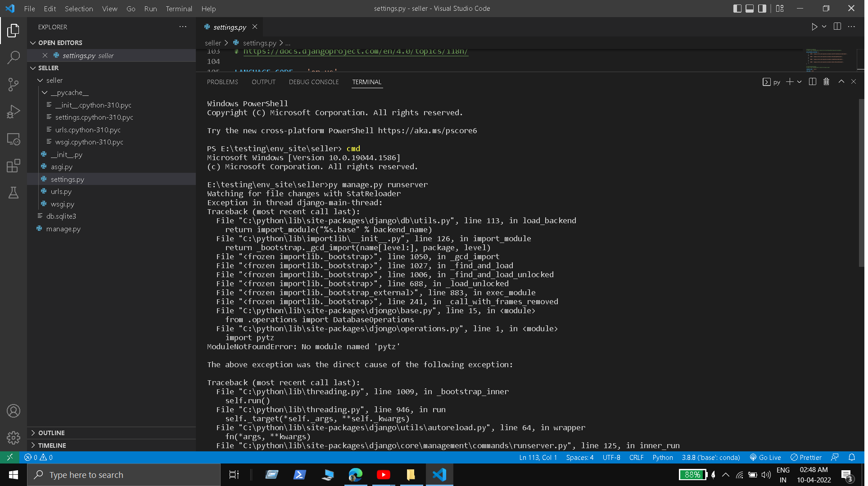Image resolution: width=868 pixels, height=486 pixels.
Task: Kill terminal with the trash icon
Action: 827,82
